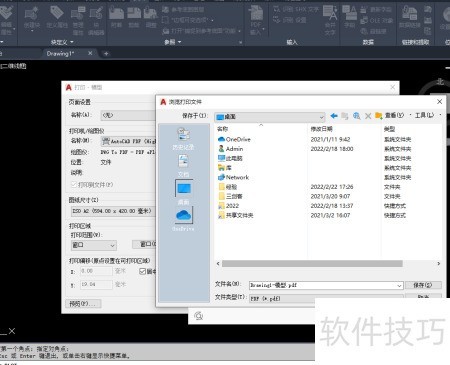Open the page setup name <无> dropdown
This screenshot has height=365, width=450.
(128, 115)
